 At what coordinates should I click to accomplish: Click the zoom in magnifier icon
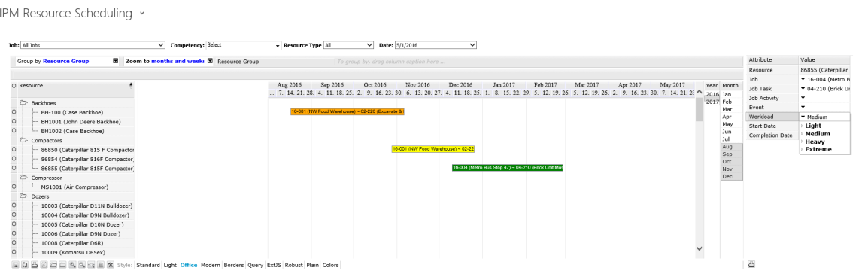(x=72, y=265)
